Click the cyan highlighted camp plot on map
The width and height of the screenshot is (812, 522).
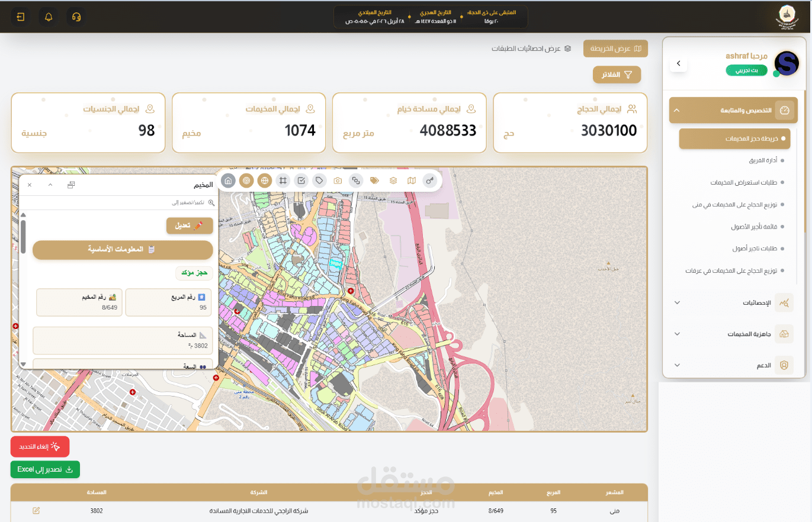[336, 265]
